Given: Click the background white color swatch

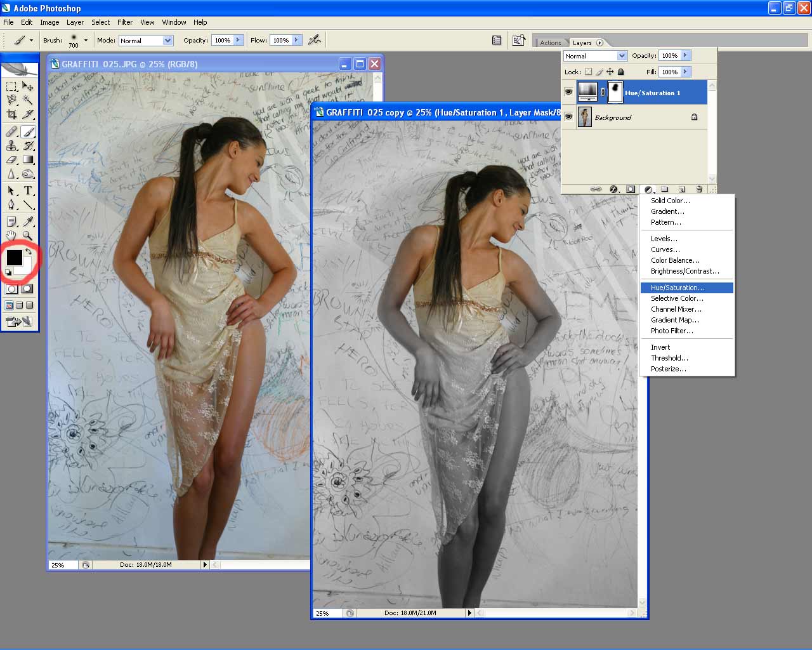Looking at the screenshot, I should (25, 269).
